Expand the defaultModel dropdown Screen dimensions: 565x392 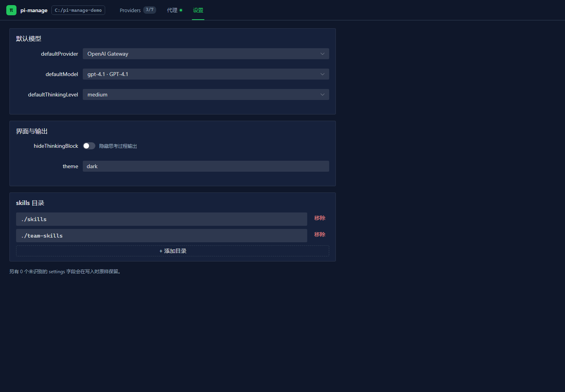point(206,74)
